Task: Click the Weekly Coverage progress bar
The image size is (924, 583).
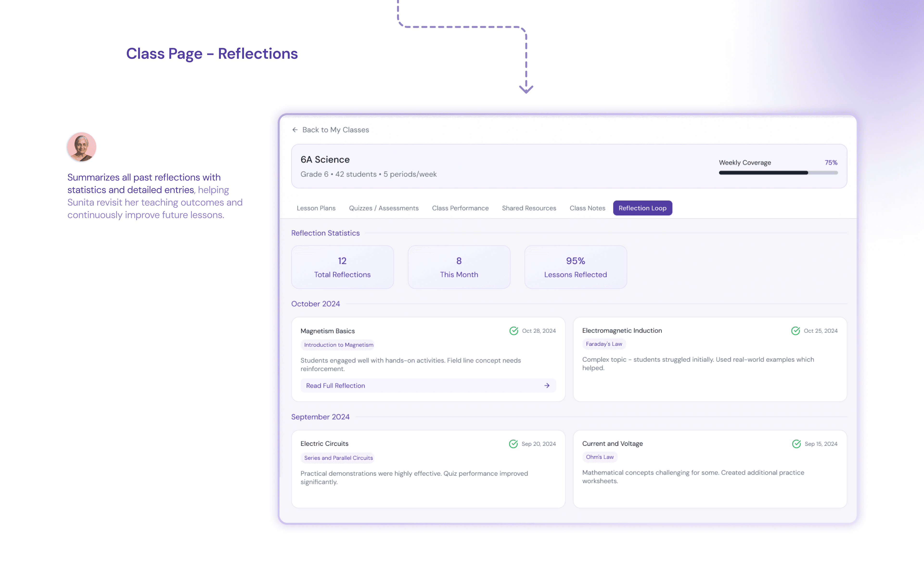Action: coord(778,173)
